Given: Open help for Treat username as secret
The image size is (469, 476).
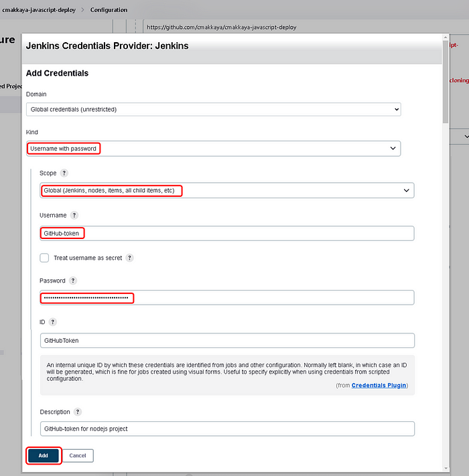Looking at the screenshot, I should (130, 258).
